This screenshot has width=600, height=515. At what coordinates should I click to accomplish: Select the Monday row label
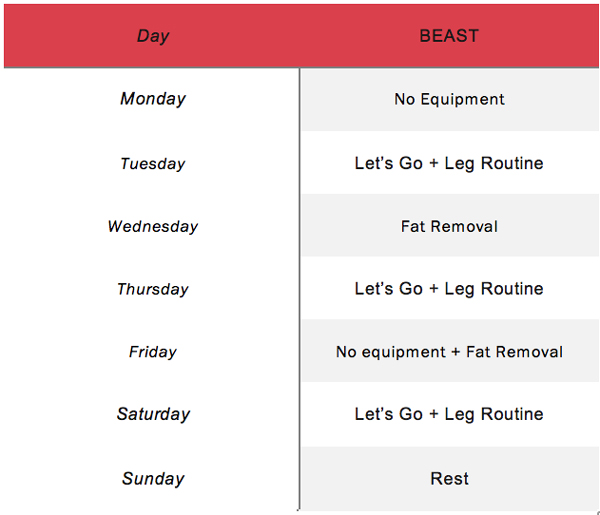pyautogui.click(x=152, y=99)
